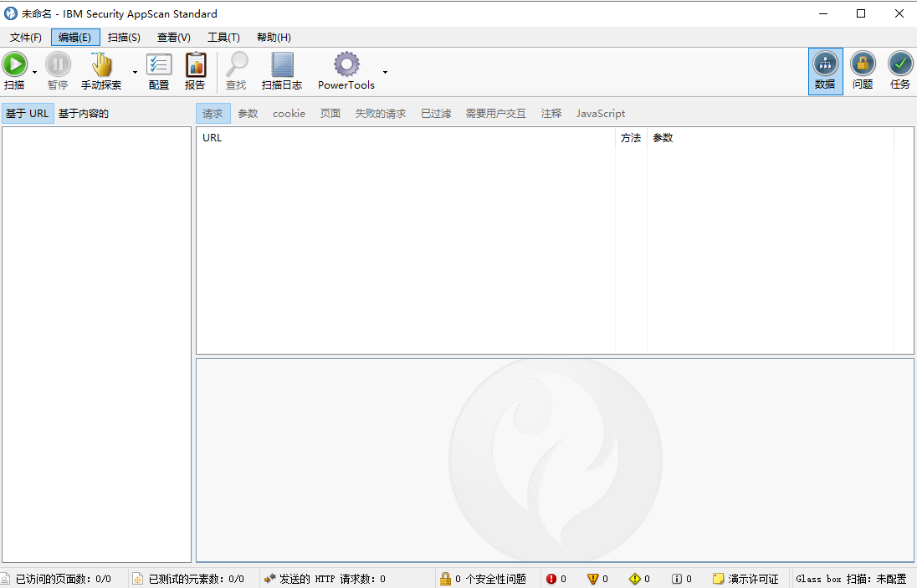Screen dimensions: 917x588
Task: Open the 报告 report clipboard icon
Action: 195,64
